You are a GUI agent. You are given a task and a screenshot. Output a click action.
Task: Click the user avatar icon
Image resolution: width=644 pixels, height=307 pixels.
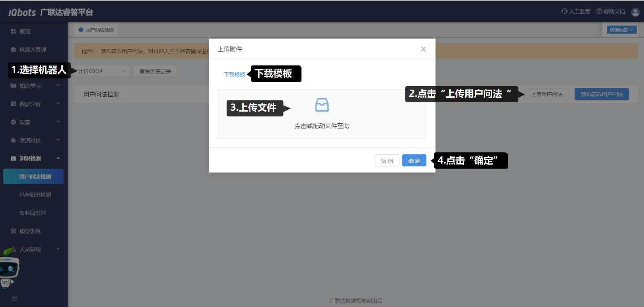[x=635, y=12]
